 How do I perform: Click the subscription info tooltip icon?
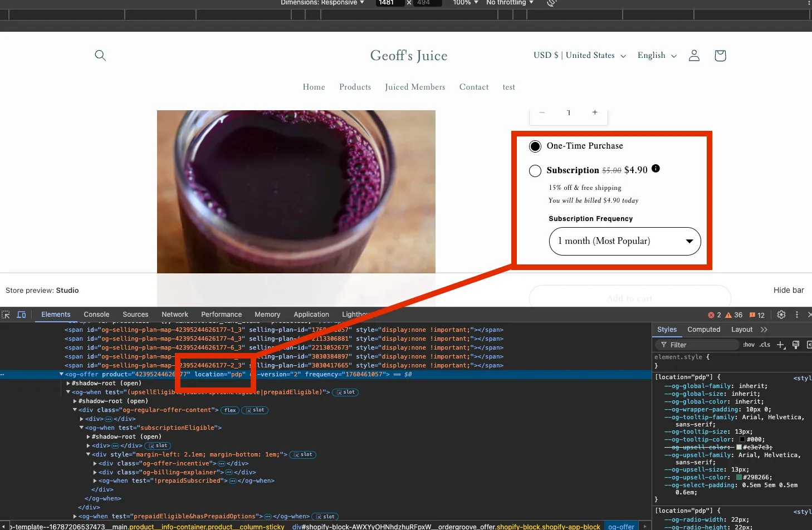(x=656, y=169)
